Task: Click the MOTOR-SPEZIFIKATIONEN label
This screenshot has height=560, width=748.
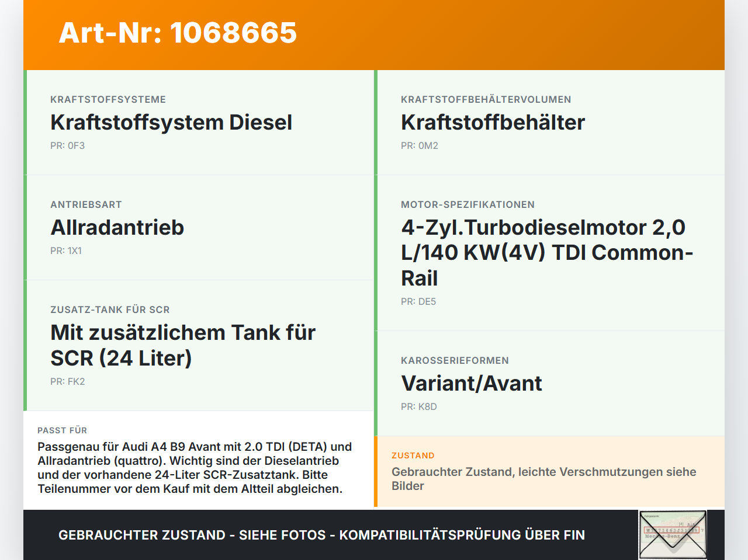Action: point(467,205)
